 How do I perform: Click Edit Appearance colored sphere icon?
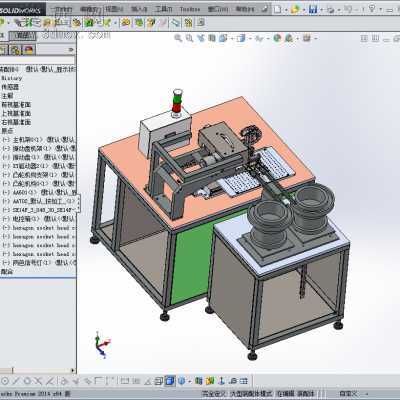click(277, 38)
